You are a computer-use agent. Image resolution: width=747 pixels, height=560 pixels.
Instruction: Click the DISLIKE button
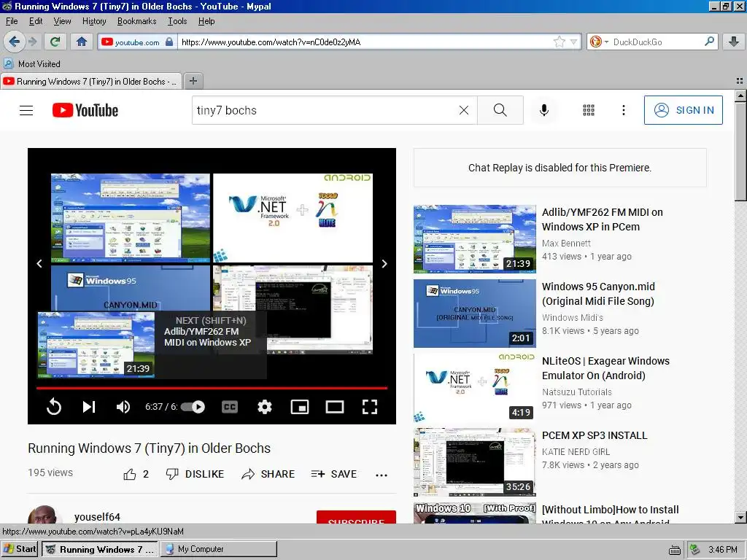[195, 474]
